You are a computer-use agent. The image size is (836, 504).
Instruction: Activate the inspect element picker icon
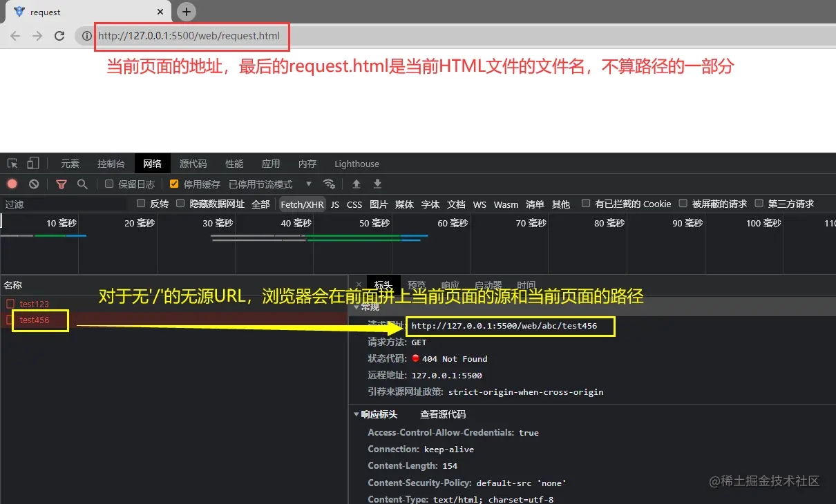point(12,164)
